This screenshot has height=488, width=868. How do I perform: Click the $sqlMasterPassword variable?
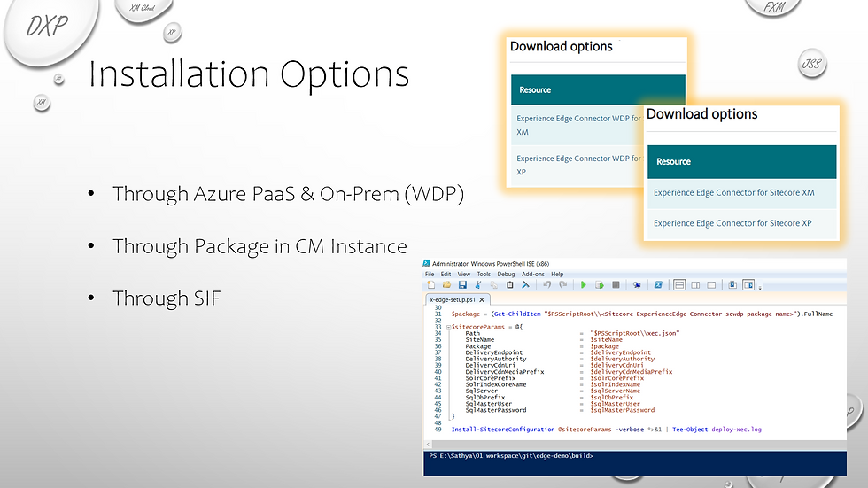pyautogui.click(x=622, y=410)
